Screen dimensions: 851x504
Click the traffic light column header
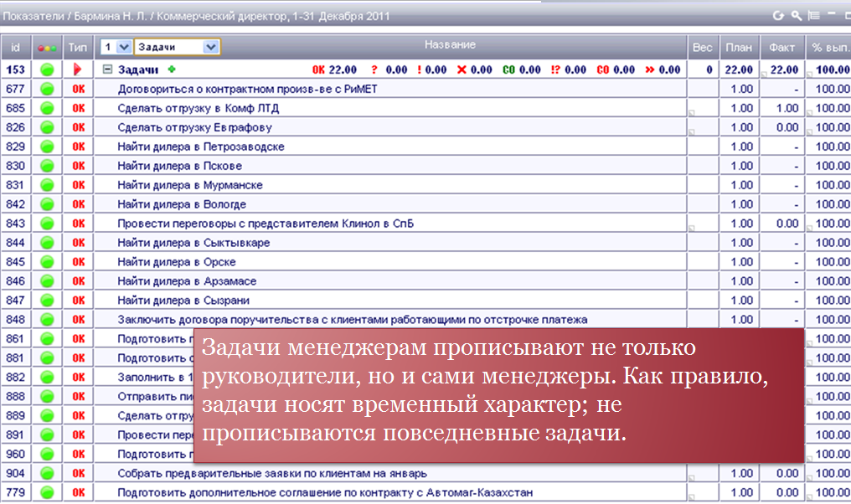point(48,48)
